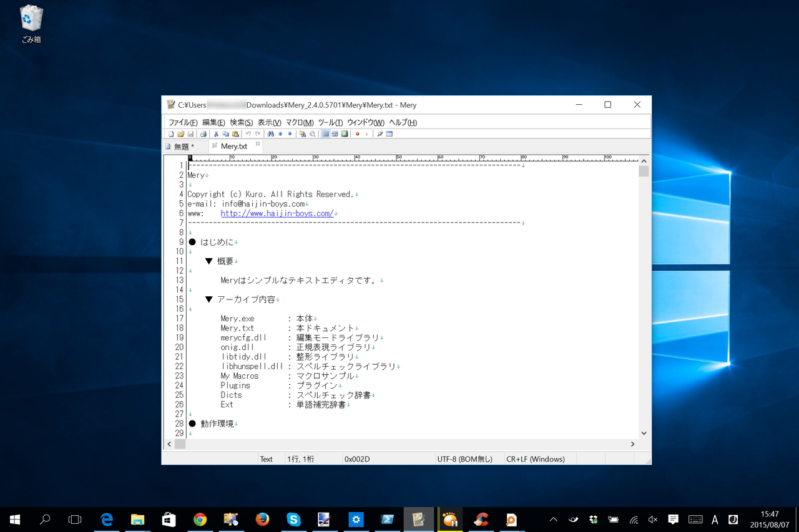
Task: Click the 'libhunspell.dll' line text
Action: [x=252, y=367]
